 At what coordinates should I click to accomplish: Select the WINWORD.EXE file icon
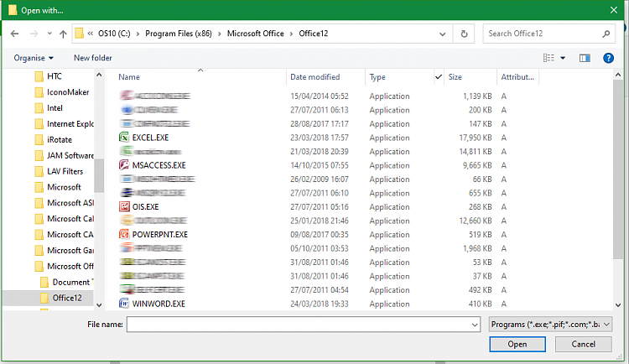124,304
